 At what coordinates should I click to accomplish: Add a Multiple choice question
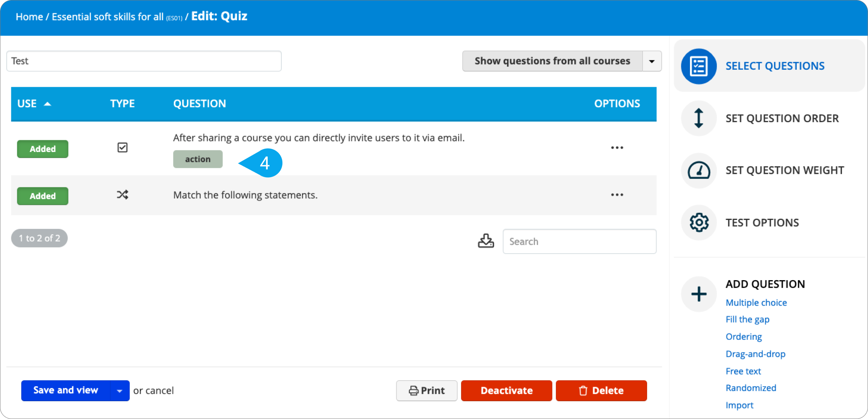click(756, 302)
